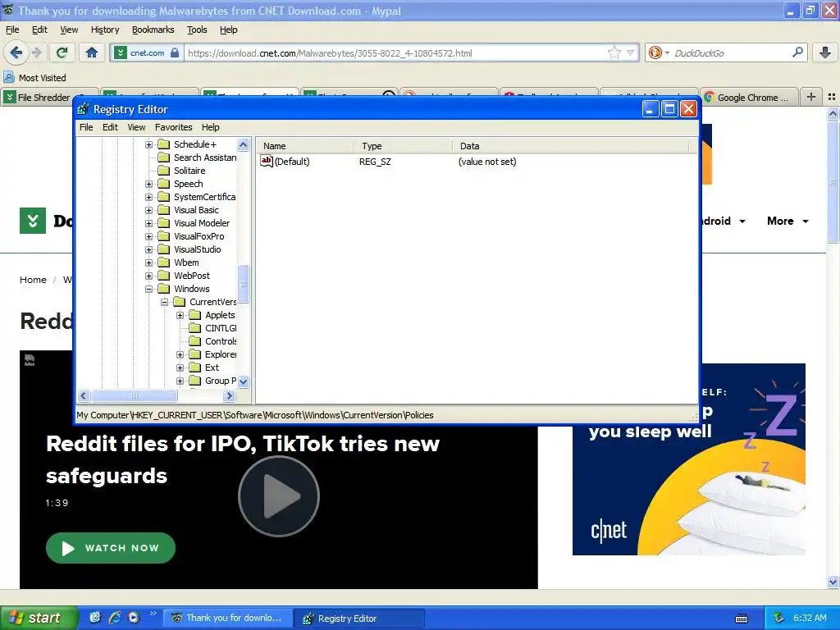This screenshot has width=840, height=630.
Task: Click the Mypal browser taskbar button
Action: (x=227, y=619)
